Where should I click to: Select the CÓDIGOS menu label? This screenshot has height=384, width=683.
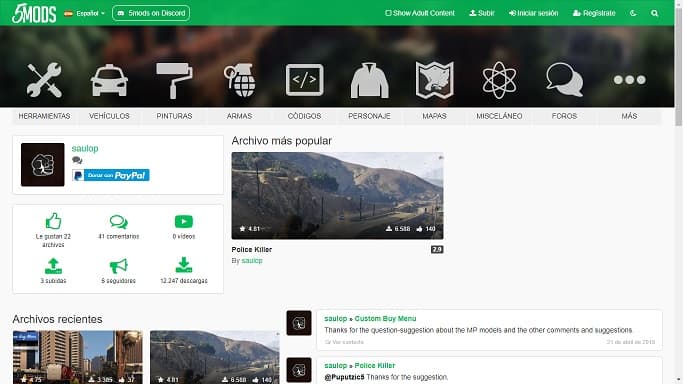point(304,116)
